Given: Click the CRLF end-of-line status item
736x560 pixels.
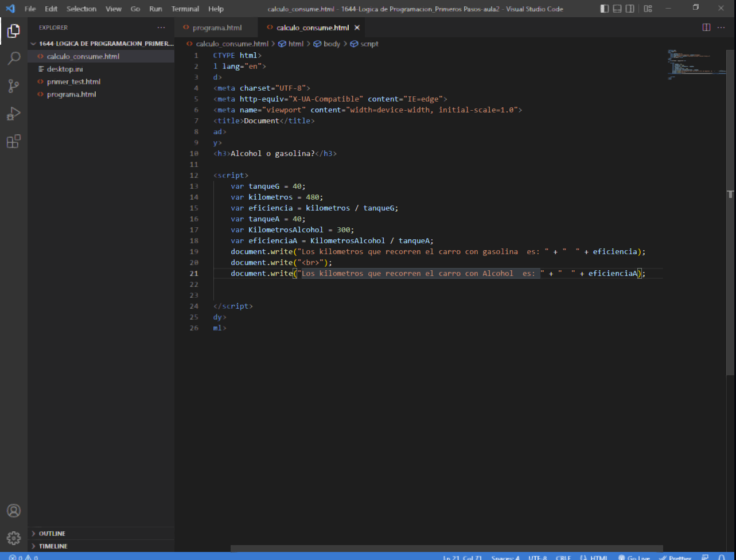Looking at the screenshot, I should pyautogui.click(x=563, y=557).
